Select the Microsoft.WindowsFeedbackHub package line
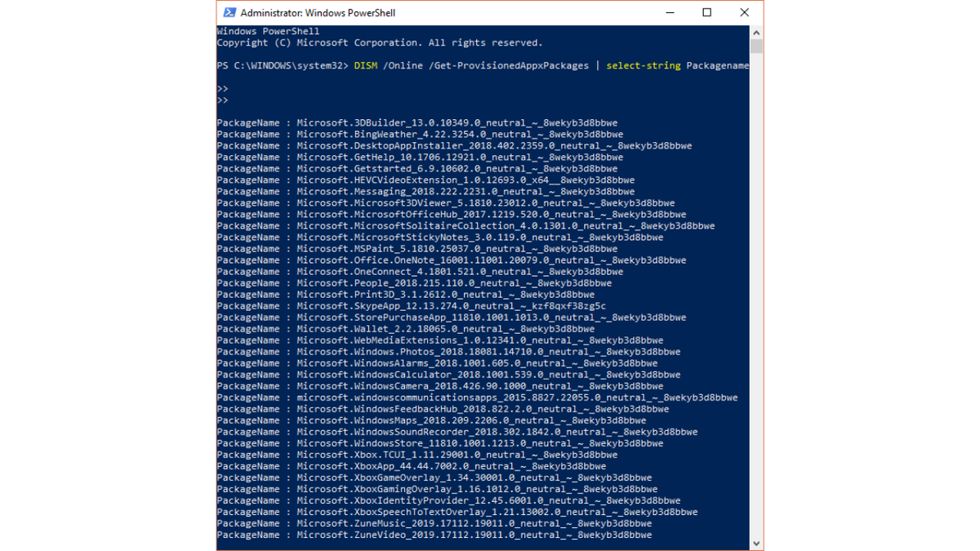 click(443, 408)
